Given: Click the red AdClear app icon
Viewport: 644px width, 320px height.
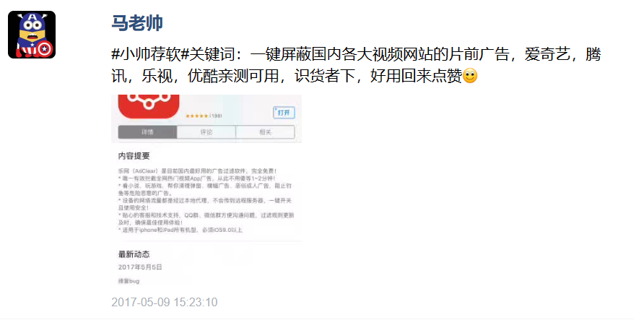Looking at the screenshot, I should [x=149, y=106].
